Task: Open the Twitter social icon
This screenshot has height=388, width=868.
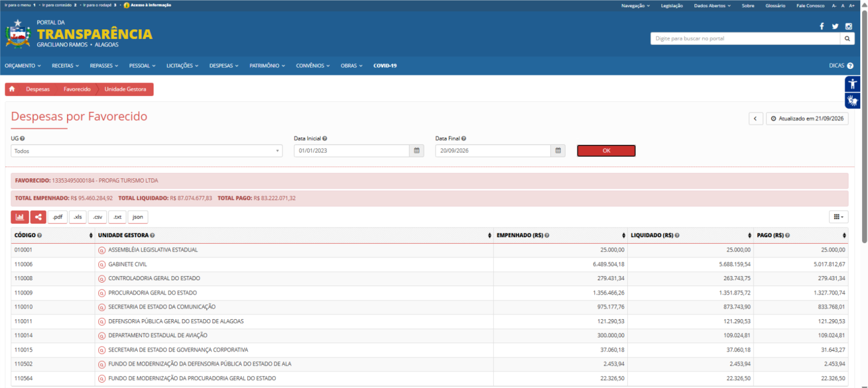Action: (x=835, y=26)
